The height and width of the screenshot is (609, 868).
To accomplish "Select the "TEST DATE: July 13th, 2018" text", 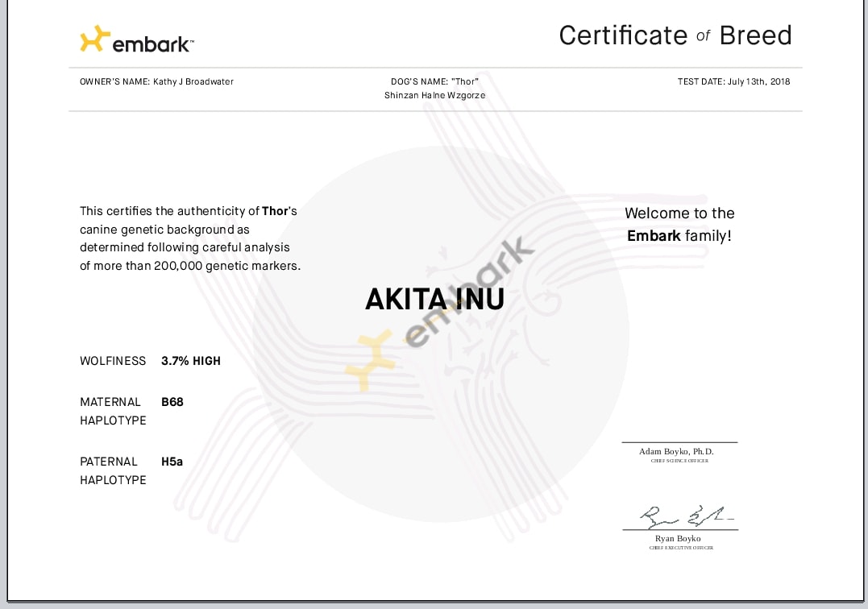I will (733, 81).
